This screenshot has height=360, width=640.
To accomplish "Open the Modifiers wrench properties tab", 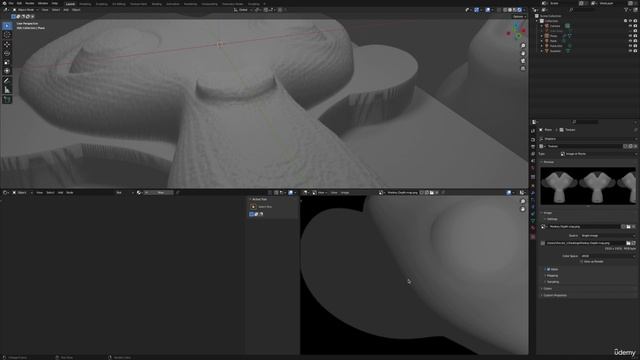I will (x=533, y=192).
